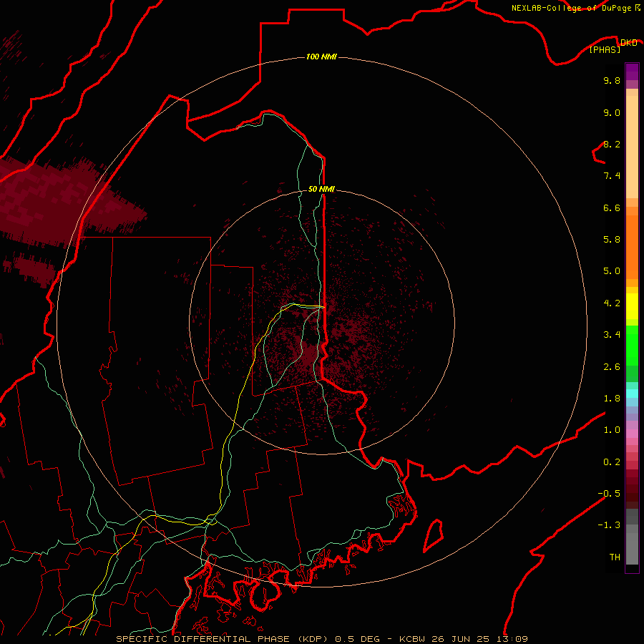Click the 0.2 scale value

(612, 462)
